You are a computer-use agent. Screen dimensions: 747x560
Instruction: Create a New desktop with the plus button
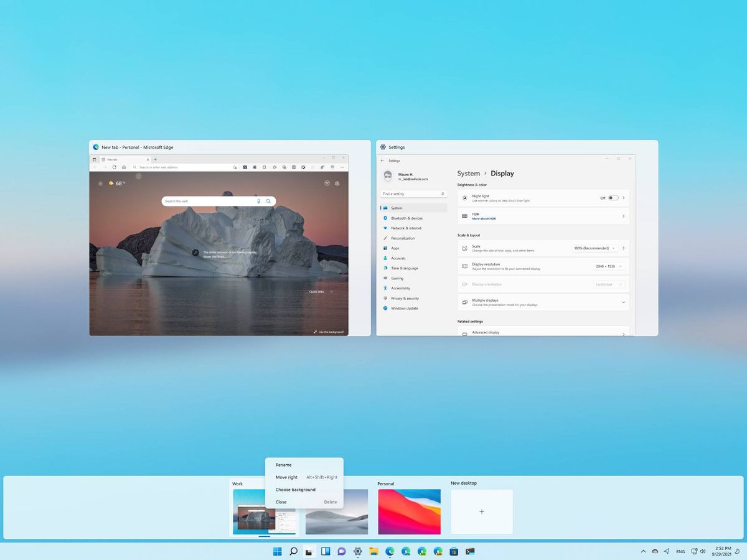tap(482, 511)
